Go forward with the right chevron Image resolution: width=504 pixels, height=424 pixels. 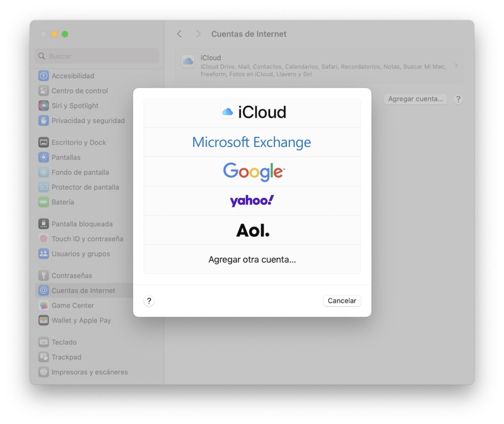198,34
